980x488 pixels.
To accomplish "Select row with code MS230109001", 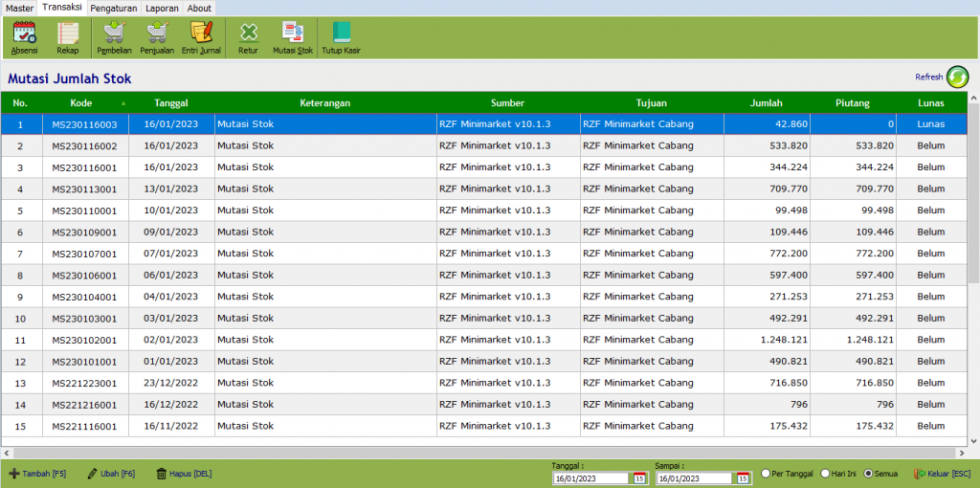I will click(483, 232).
